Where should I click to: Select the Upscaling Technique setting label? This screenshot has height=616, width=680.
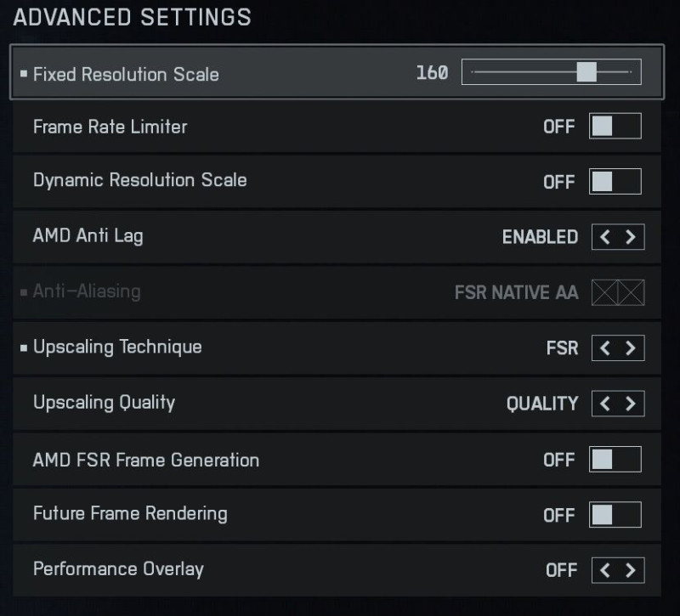click(117, 347)
